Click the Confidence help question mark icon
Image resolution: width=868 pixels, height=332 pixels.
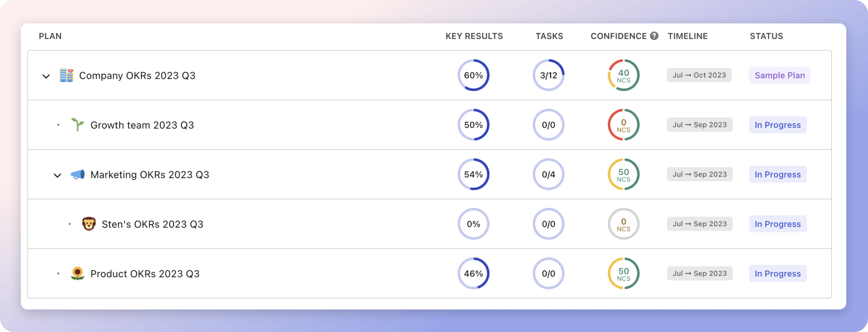(654, 36)
